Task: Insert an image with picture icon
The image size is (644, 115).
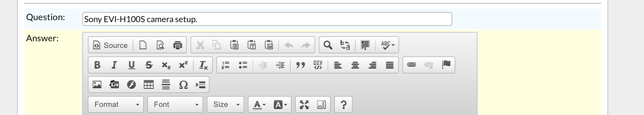Action: (x=97, y=85)
